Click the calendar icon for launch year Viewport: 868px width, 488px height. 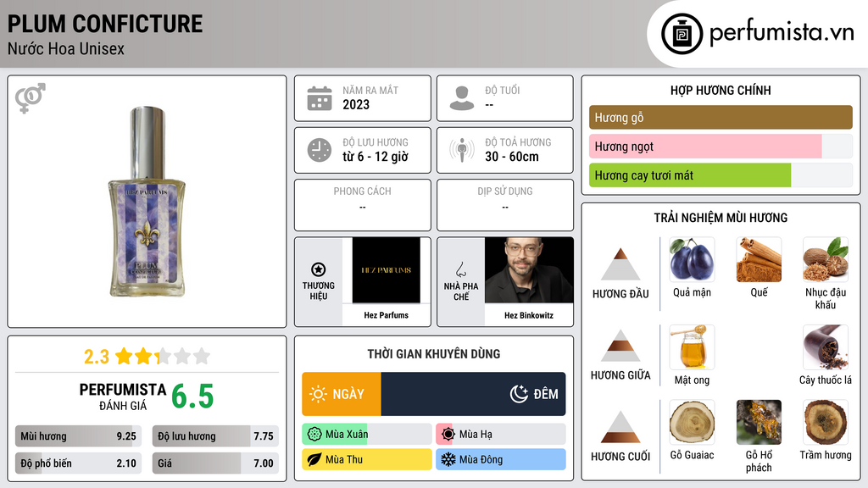tap(320, 98)
